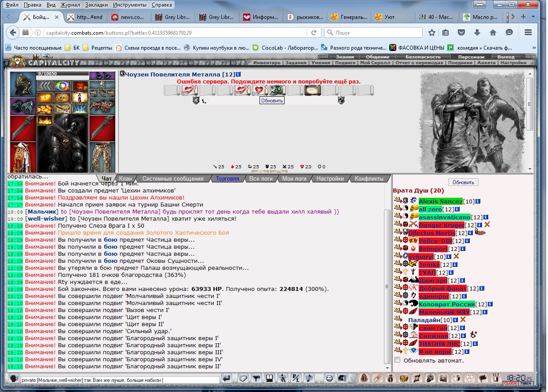Switch to the Клан chat tab
The height and width of the screenshot is (392, 548).
[x=125, y=179]
